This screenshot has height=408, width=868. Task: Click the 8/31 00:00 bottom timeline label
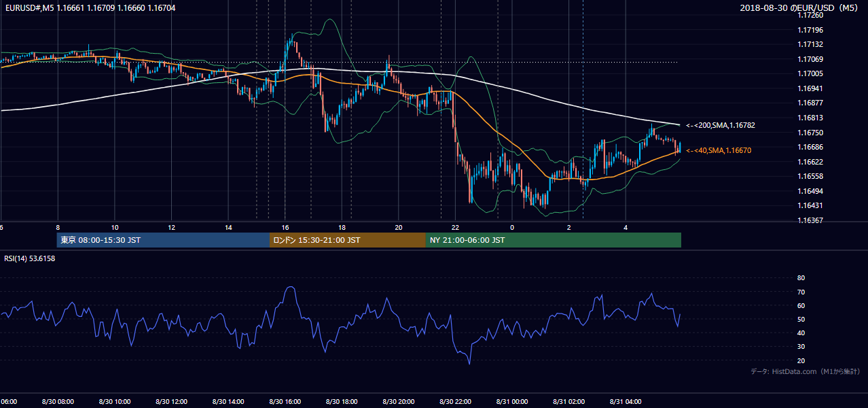pyautogui.click(x=512, y=401)
